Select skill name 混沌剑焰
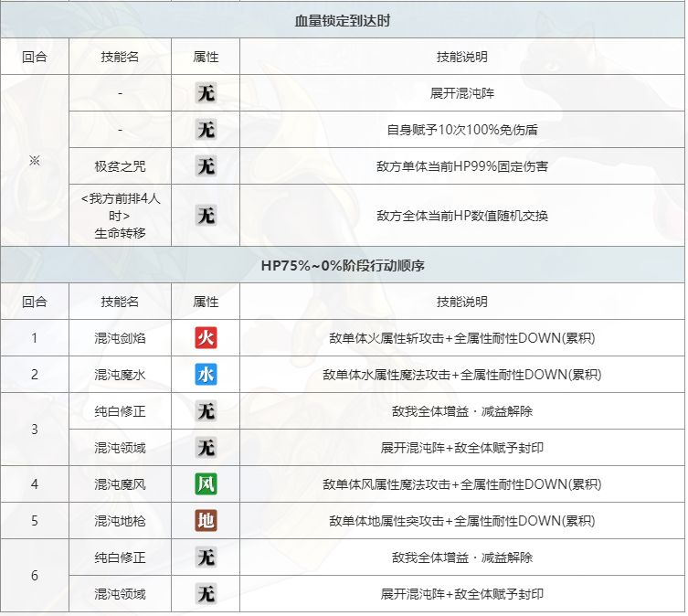Image resolution: width=688 pixels, height=616 pixels. pyautogui.click(x=120, y=338)
